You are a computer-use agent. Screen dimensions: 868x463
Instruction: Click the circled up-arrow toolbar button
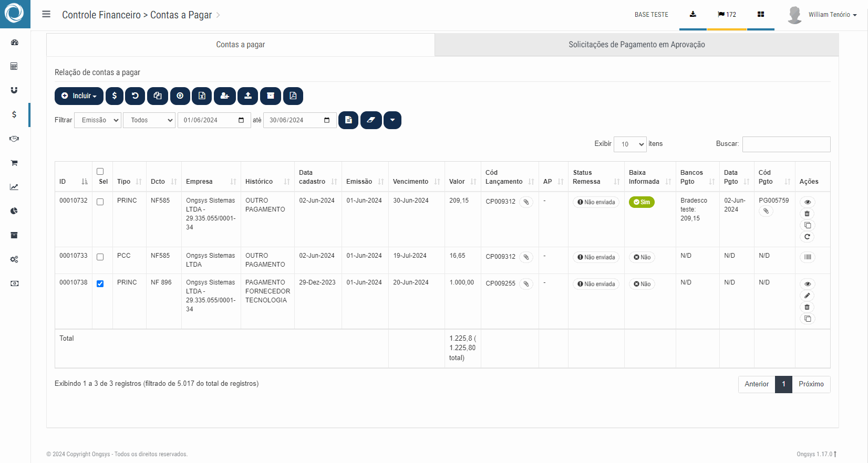[x=180, y=96]
